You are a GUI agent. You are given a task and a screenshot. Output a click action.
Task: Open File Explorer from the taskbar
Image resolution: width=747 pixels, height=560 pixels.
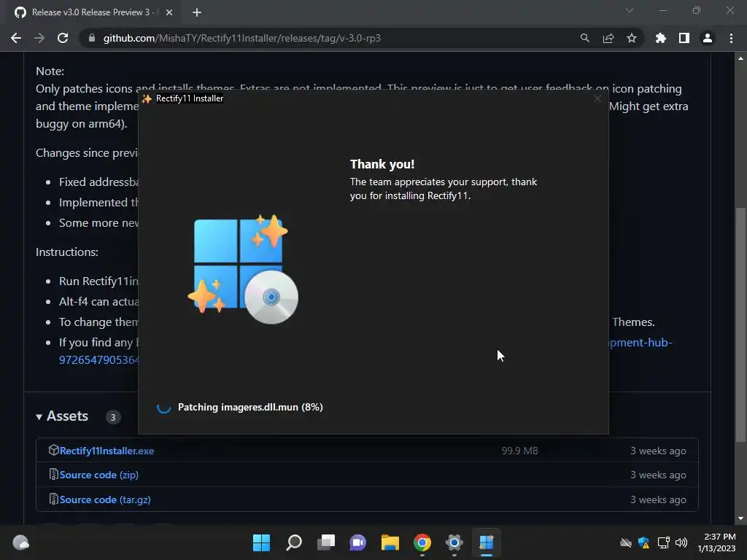click(x=390, y=542)
